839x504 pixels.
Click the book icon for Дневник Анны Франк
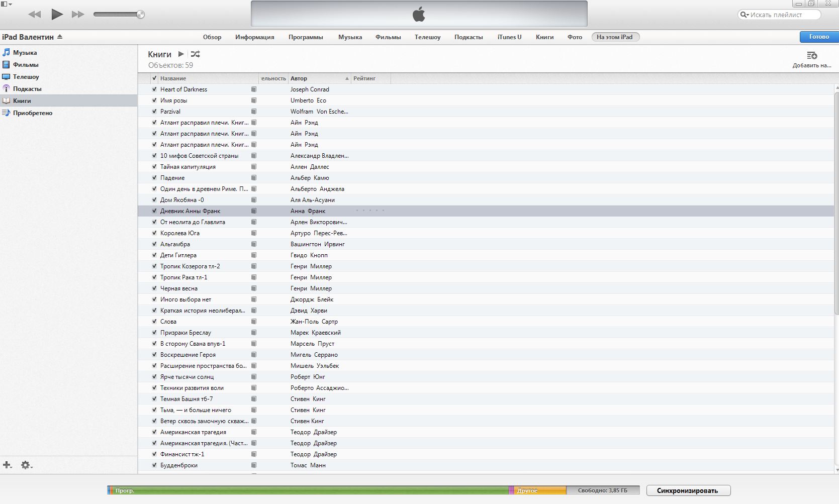click(x=254, y=211)
